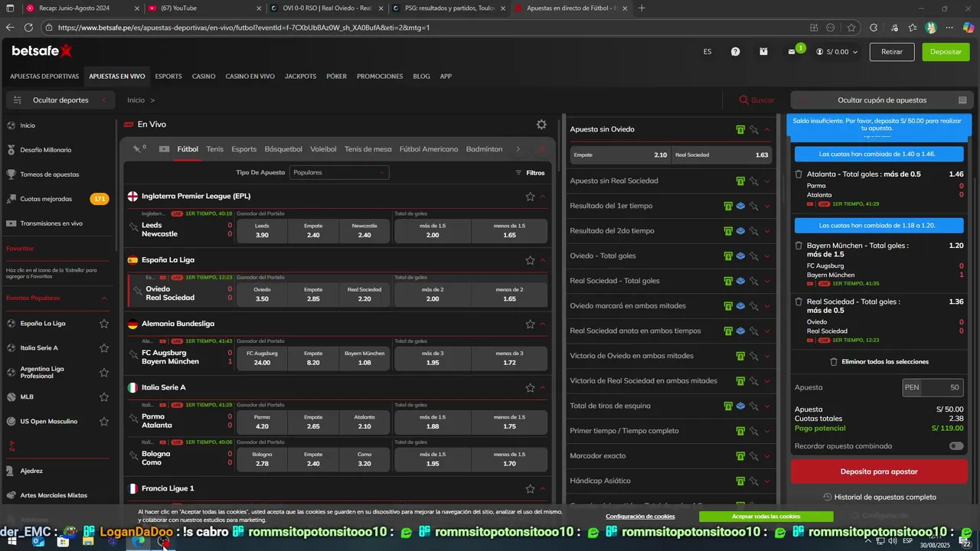Click the En Vivo settings gear icon

tap(541, 125)
